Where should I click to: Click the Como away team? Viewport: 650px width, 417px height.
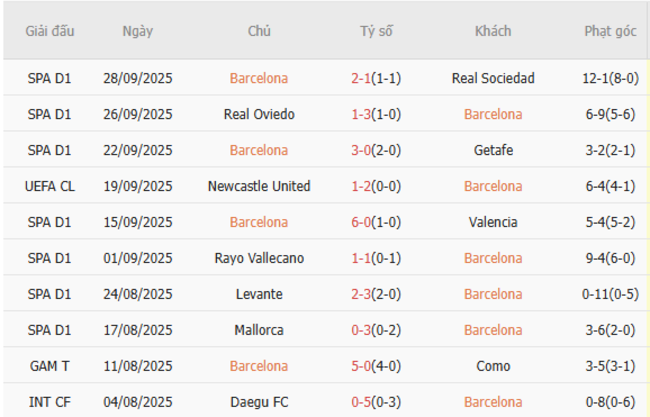(493, 366)
